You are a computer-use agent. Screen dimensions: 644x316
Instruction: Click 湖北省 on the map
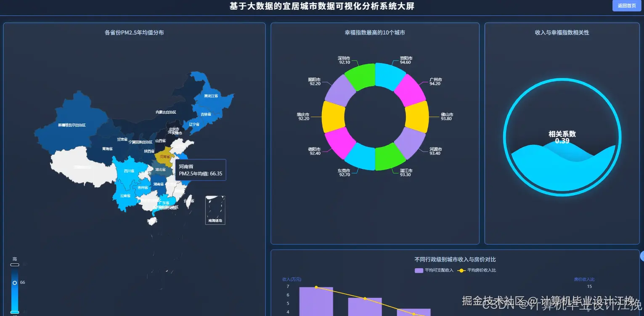tap(160, 170)
